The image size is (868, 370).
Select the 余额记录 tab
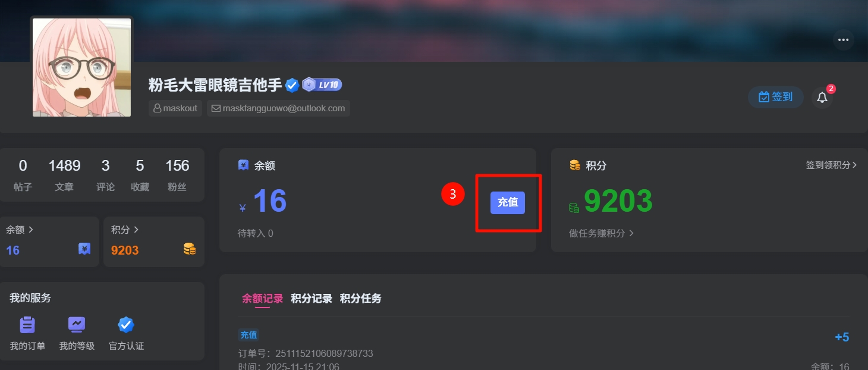point(262,299)
